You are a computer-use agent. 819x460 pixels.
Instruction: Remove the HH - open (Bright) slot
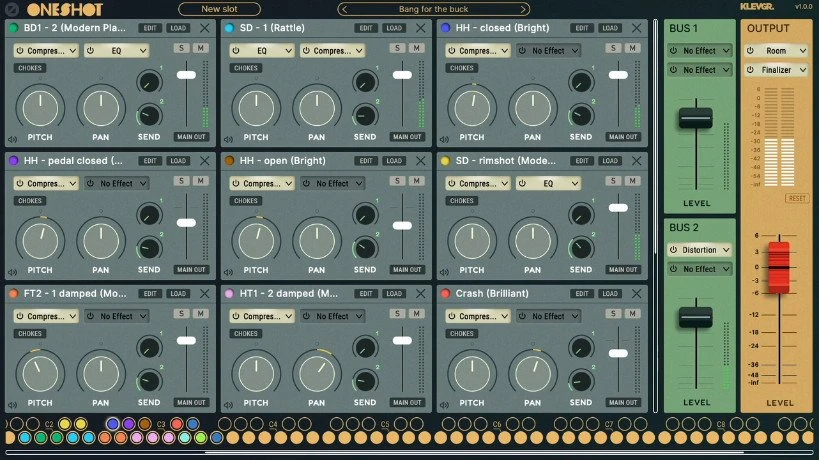[420, 161]
